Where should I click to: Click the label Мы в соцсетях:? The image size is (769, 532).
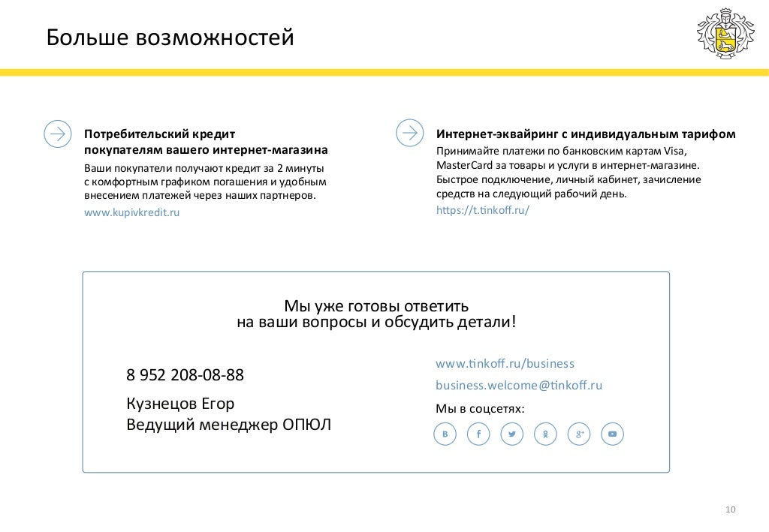480,408
